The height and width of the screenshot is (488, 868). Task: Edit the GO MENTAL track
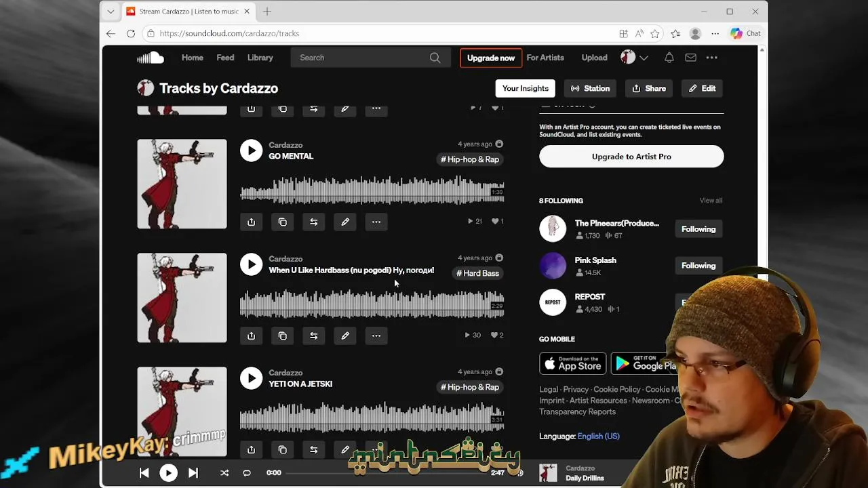345,222
